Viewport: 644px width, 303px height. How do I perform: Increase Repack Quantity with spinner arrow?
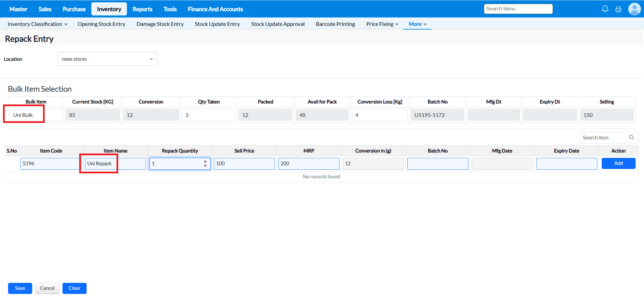pyautogui.click(x=205, y=162)
